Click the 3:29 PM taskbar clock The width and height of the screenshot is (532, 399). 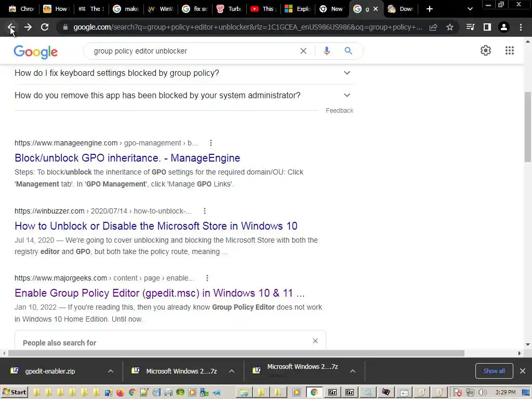pyautogui.click(x=505, y=393)
